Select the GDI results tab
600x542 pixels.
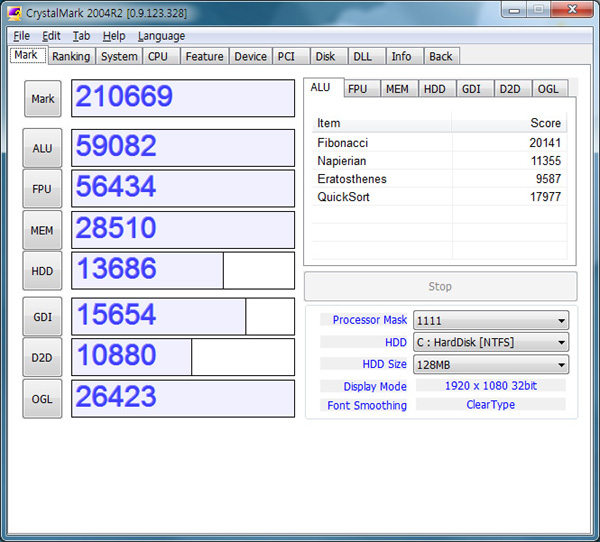point(475,89)
